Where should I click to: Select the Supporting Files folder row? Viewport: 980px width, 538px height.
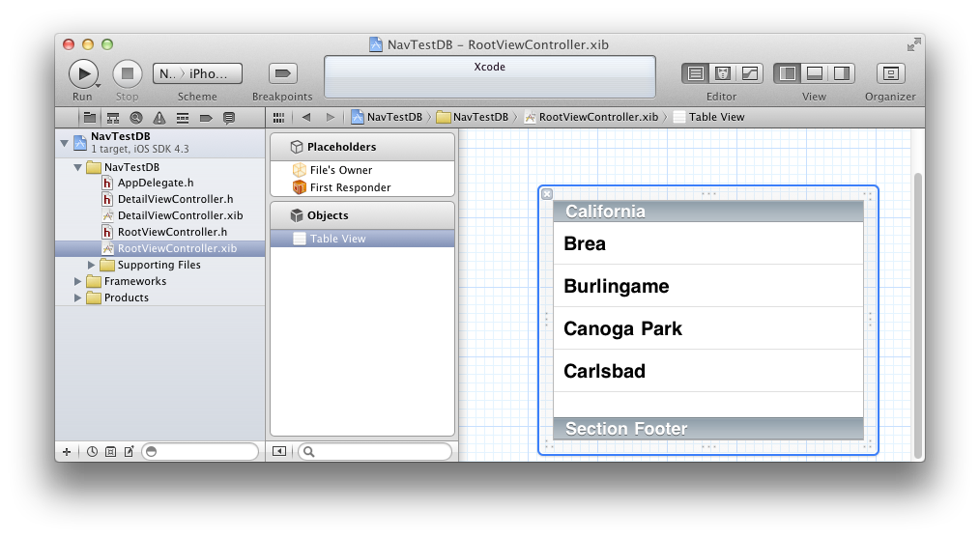tap(160, 265)
